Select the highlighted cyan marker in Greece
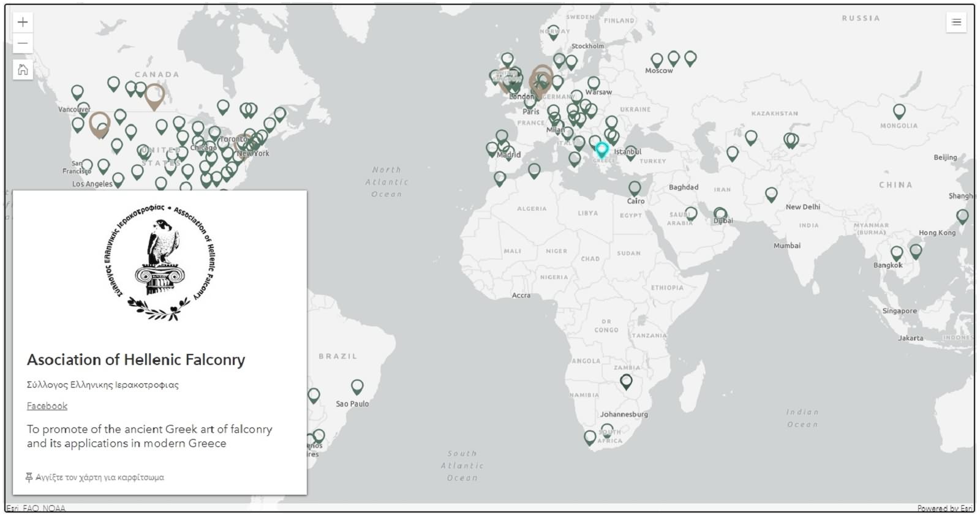Image resolution: width=980 pixels, height=515 pixels. point(602,149)
